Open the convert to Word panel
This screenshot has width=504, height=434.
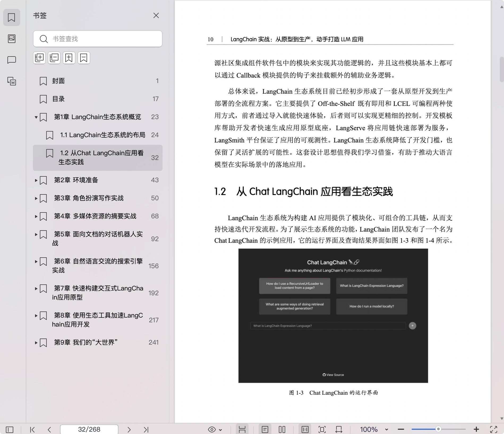[11, 81]
